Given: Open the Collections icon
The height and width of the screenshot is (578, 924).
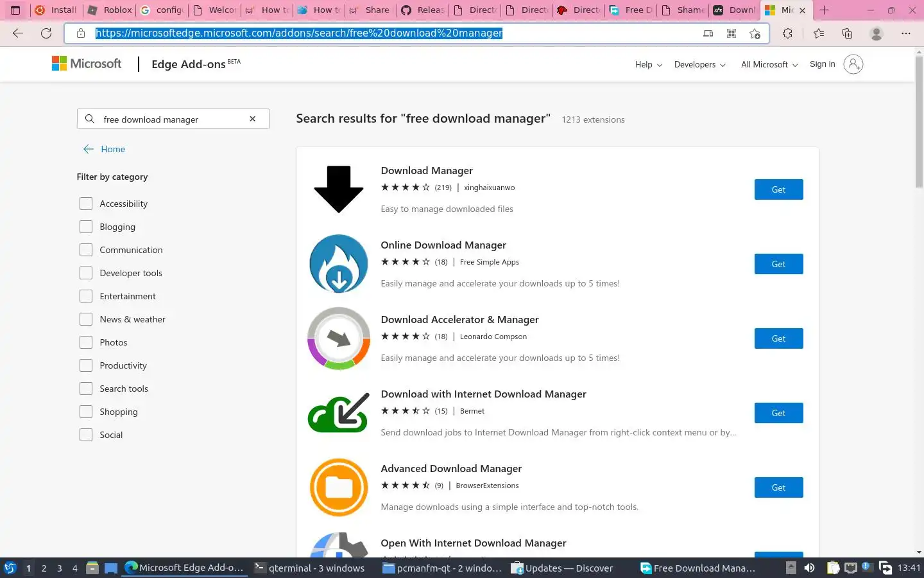Looking at the screenshot, I should coord(847,33).
